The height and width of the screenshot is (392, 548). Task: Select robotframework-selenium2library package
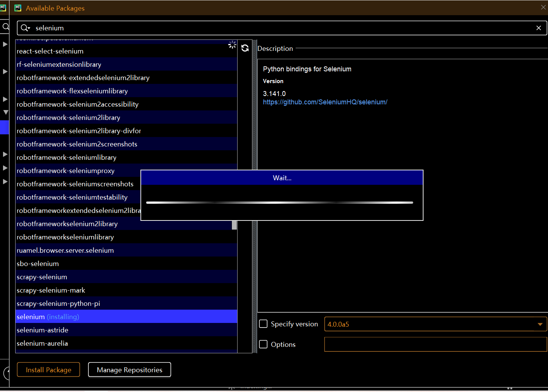click(126, 117)
